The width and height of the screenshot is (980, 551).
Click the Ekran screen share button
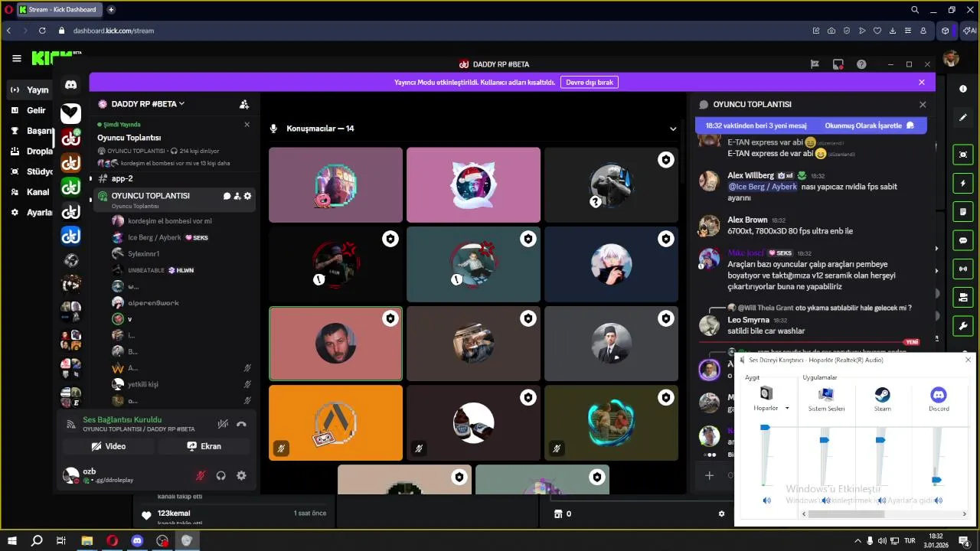click(204, 446)
